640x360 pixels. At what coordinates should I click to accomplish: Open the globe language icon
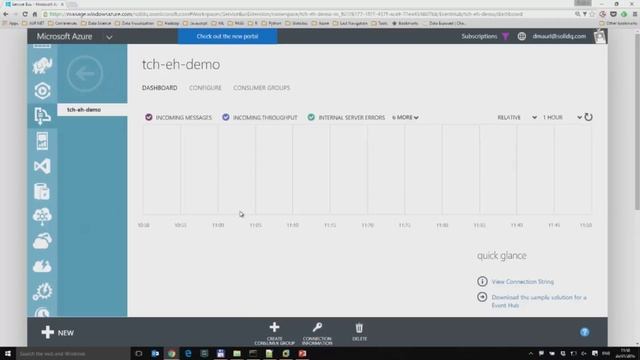pyautogui.click(x=522, y=36)
